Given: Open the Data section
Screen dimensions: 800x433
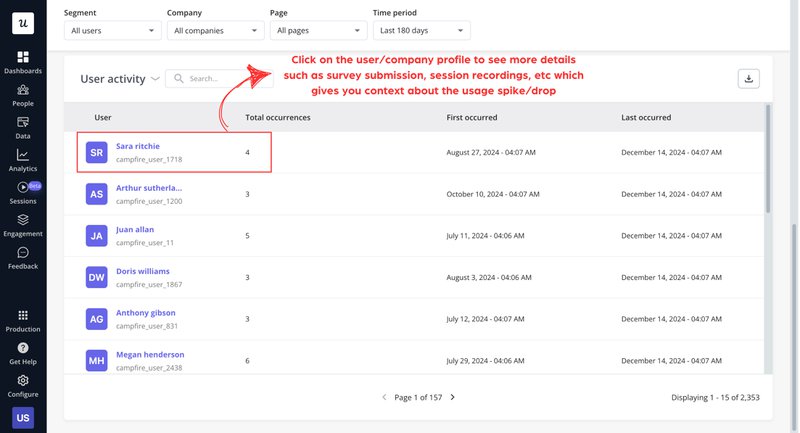Looking at the screenshot, I should click(23, 128).
